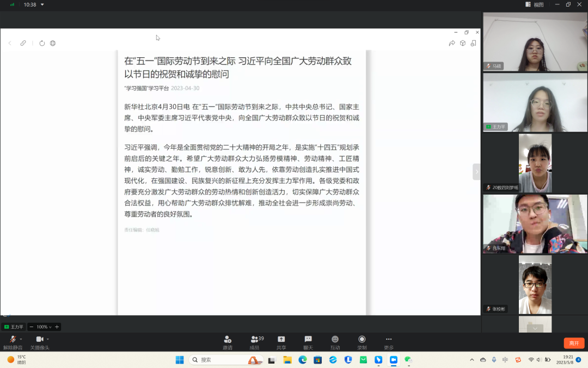588x368 pixels.
Task: Zoom out shared screen with minus button
Action: [x=32, y=327]
